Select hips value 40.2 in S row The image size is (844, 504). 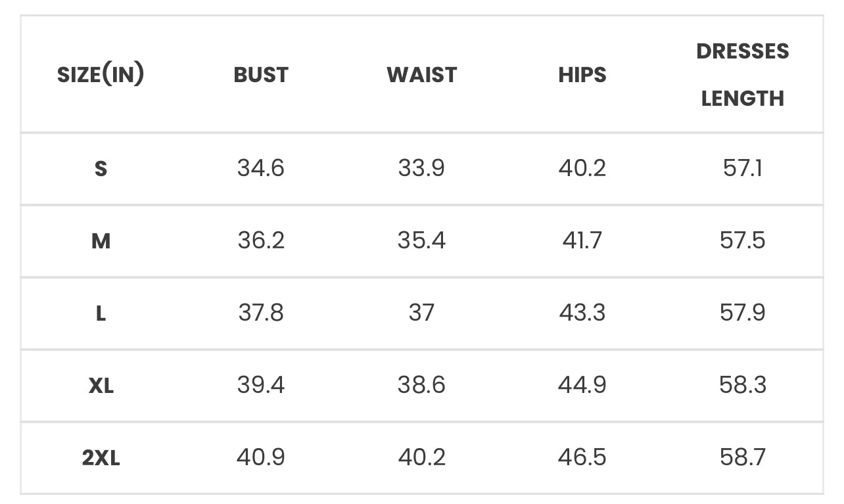coord(582,168)
